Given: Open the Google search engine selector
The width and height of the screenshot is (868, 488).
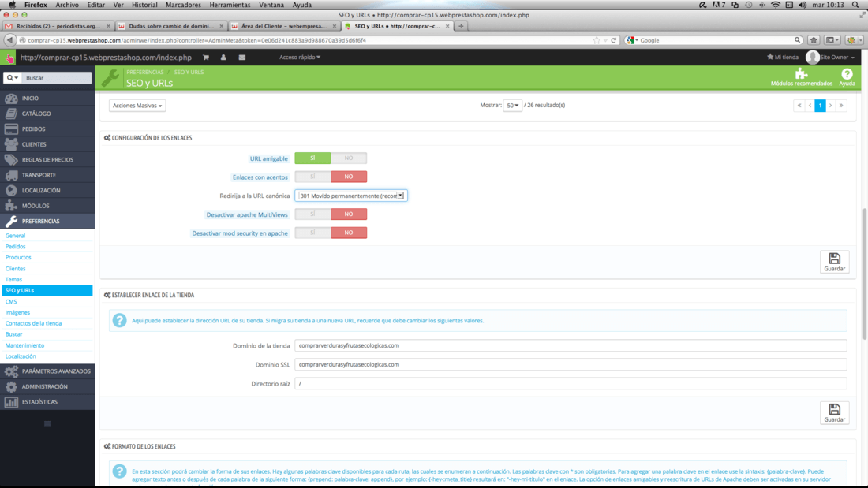Looking at the screenshot, I should 632,40.
